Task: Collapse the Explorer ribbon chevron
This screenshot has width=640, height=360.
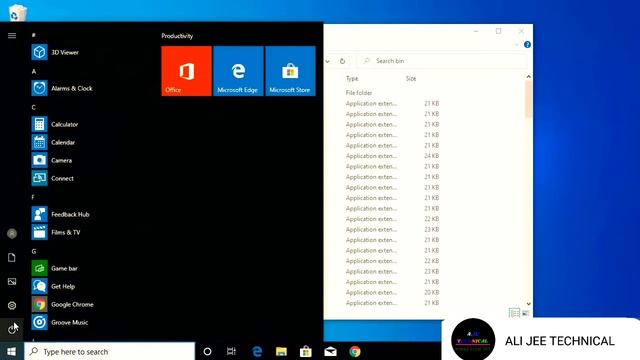Action: pyautogui.click(x=516, y=44)
